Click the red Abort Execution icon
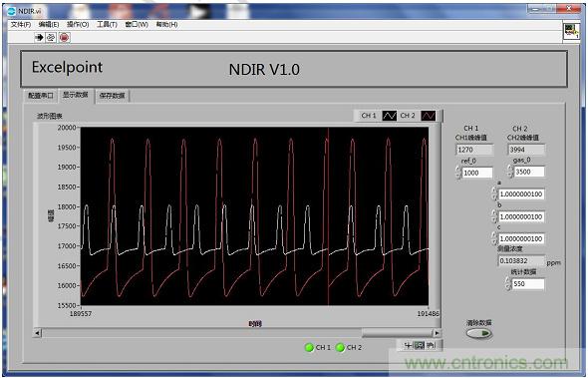588x378 pixels. (x=65, y=37)
